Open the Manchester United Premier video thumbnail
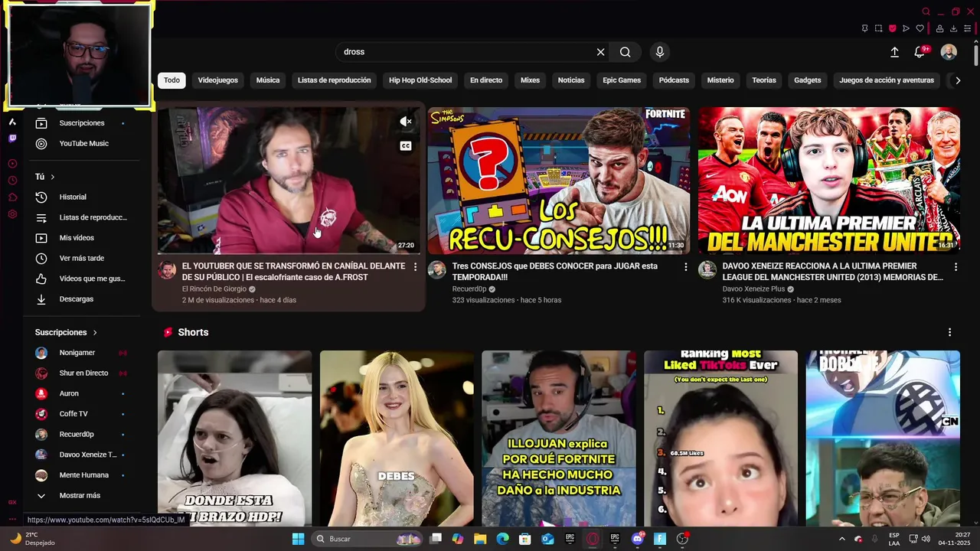This screenshot has width=980, height=551. point(829,180)
